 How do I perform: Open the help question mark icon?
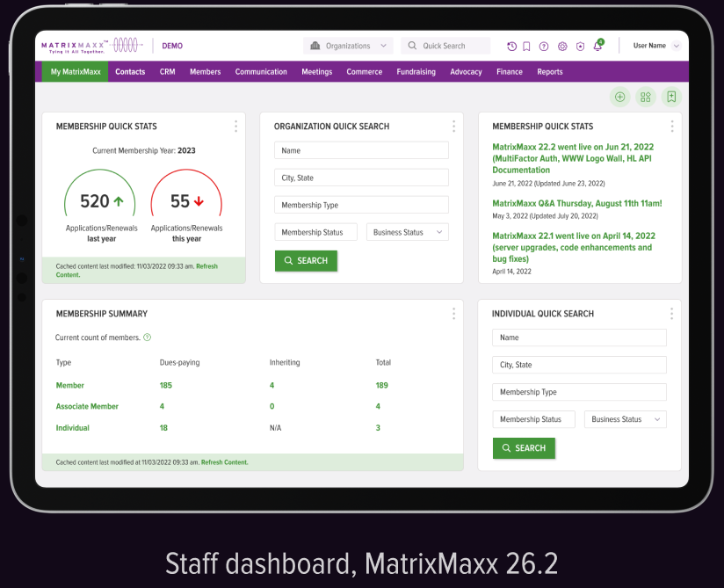coord(544,47)
